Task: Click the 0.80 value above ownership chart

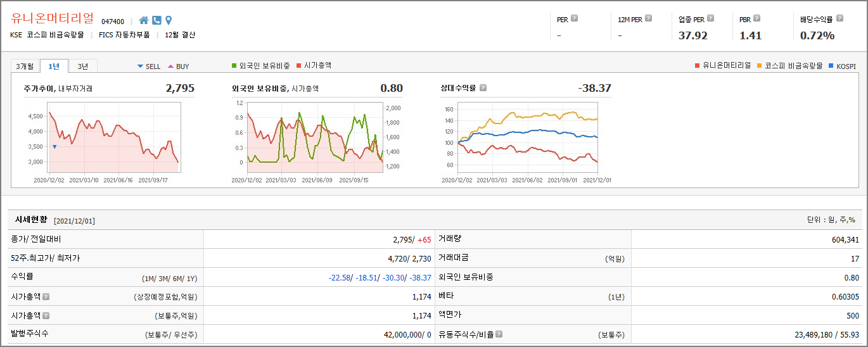Action: click(392, 88)
